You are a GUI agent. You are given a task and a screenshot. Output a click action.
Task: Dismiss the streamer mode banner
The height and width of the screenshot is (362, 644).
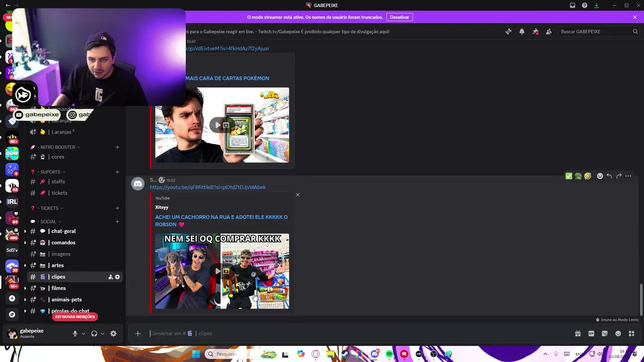[x=635, y=17]
